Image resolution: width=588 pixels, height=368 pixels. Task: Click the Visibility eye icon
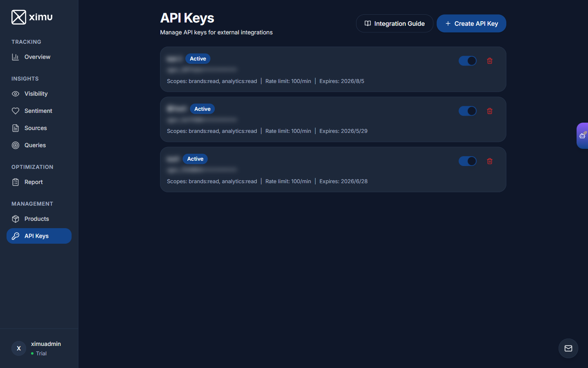16,94
